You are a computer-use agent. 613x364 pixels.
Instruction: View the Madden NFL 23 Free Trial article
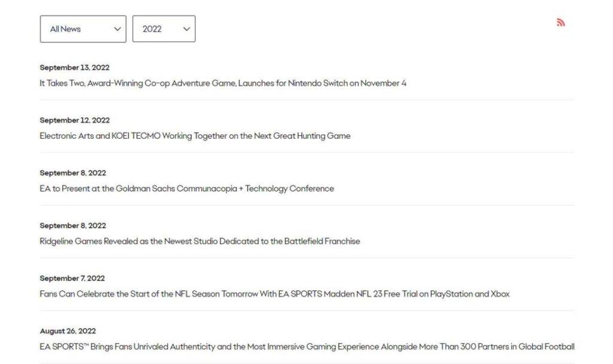coord(274,294)
